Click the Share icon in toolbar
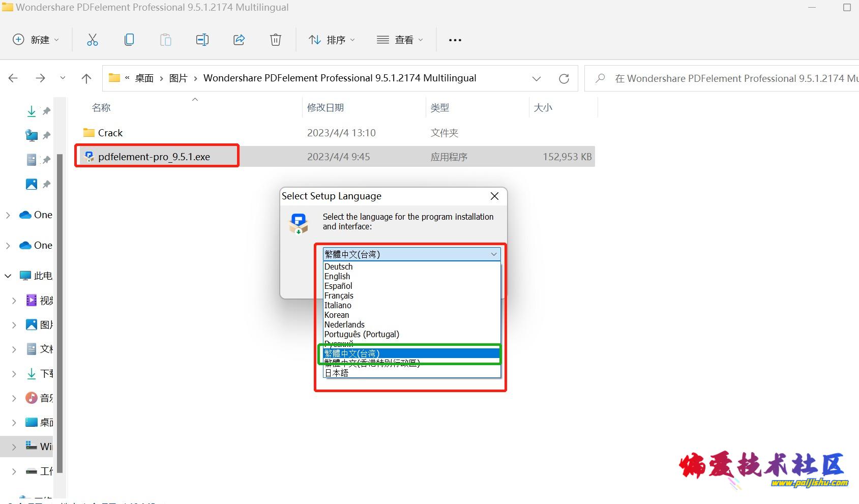This screenshot has width=859, height=504. [x=239, y=40]
